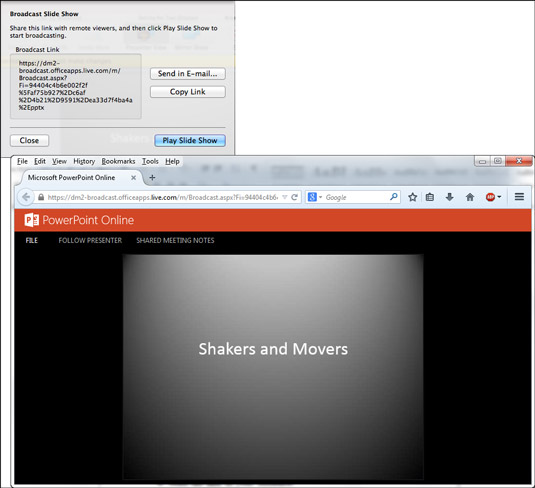
Task: Open the Firefox hamburger menu
Action: pos(519,197)
